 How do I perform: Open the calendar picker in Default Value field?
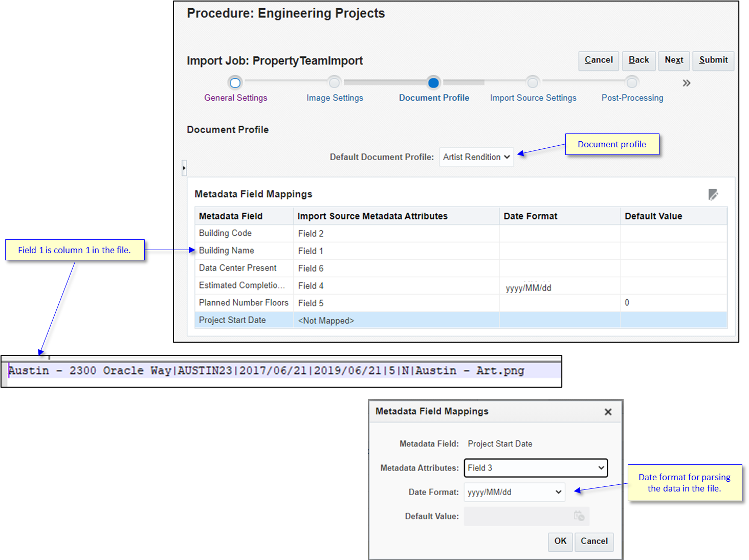click(x=579, y=516)
